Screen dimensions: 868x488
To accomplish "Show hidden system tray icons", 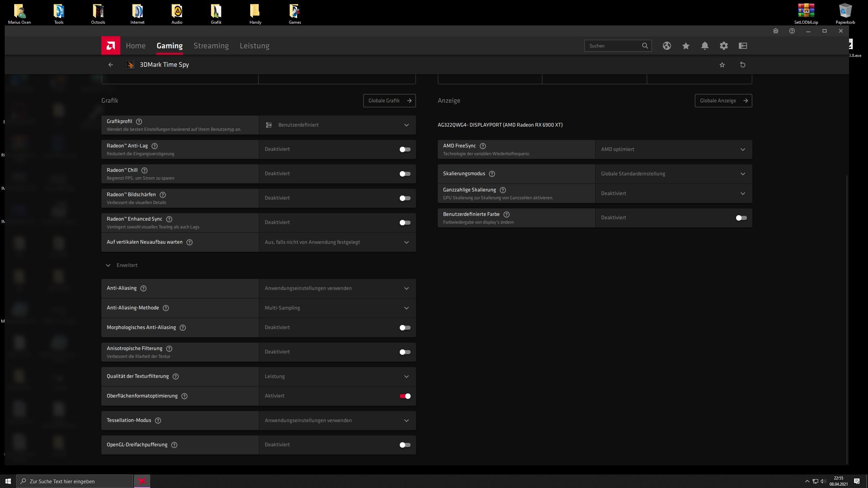I will coord(807,481).
